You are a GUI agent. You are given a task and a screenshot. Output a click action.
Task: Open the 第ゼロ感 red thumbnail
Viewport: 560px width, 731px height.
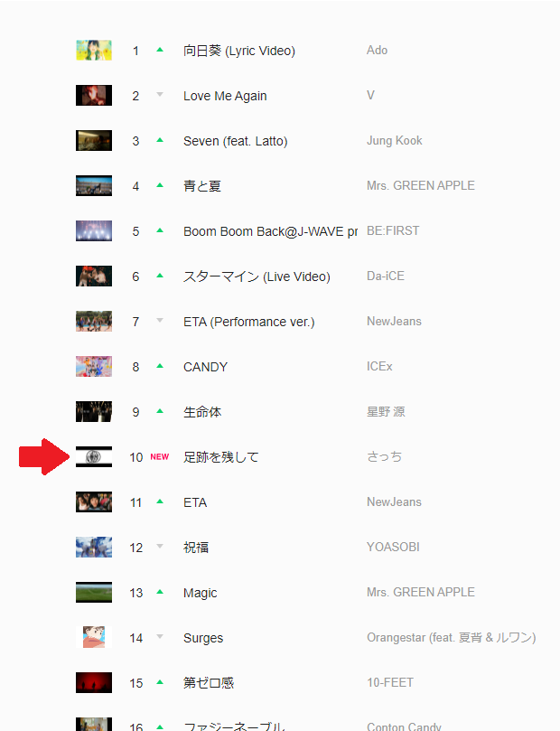click(94, 682)
